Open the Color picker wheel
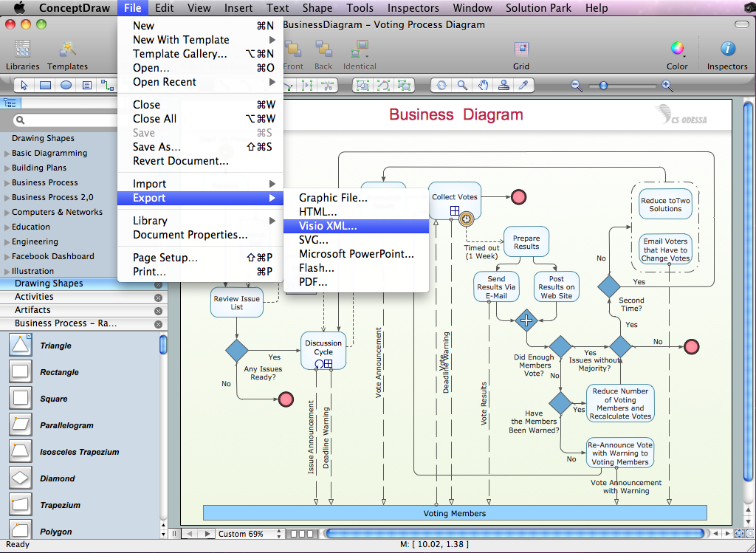756x553 pixels. click(677, 49)
